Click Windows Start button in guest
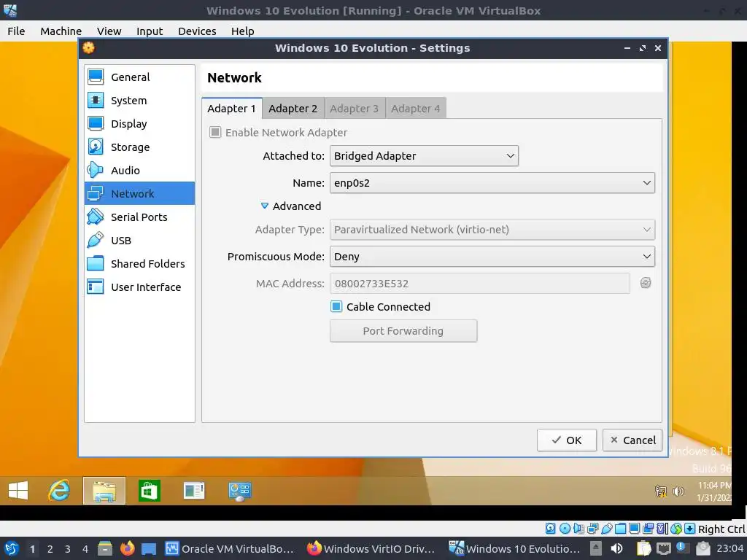 (18, 491)
